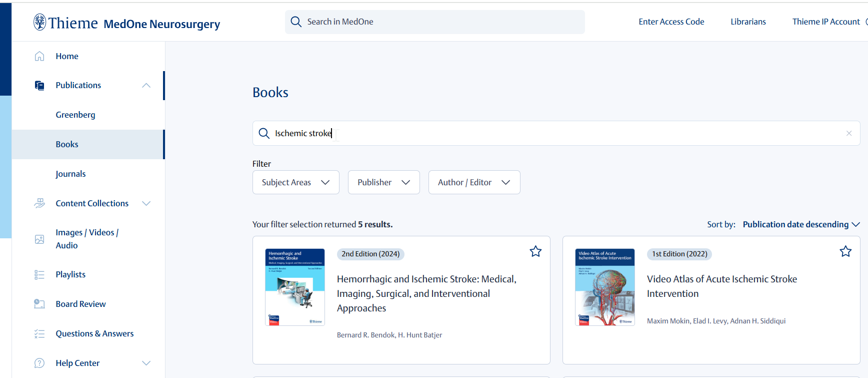Click the Thieme logo icon
Image resolution: width=868 pixels, height=378 pixels.
coord(39,22)
